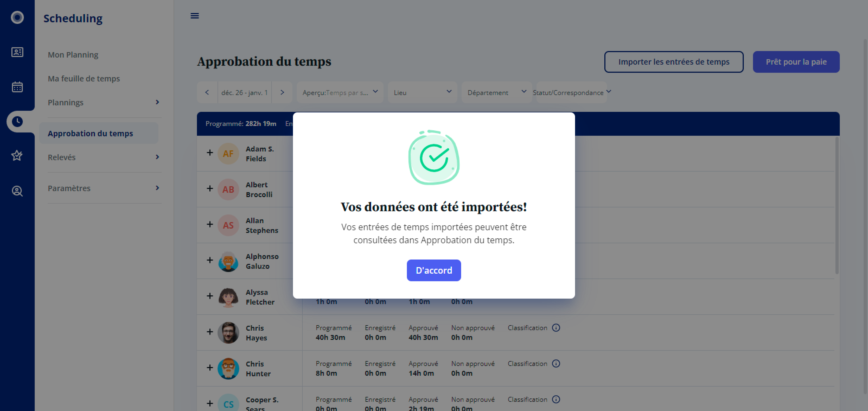Click Chris Hayes Programmé 40h 30m value
Viewport: 868px width, 411px height.
point(330,337)
